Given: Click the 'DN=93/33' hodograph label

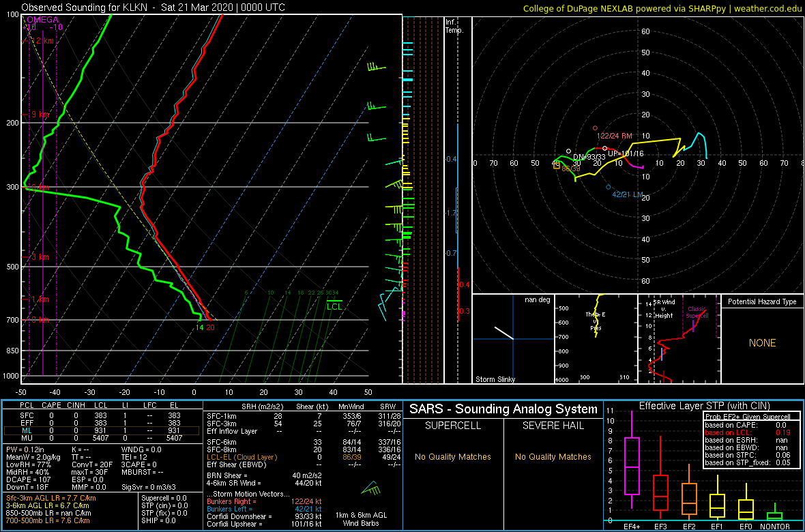Looking at the screenshot, I should tap(589, 157).
